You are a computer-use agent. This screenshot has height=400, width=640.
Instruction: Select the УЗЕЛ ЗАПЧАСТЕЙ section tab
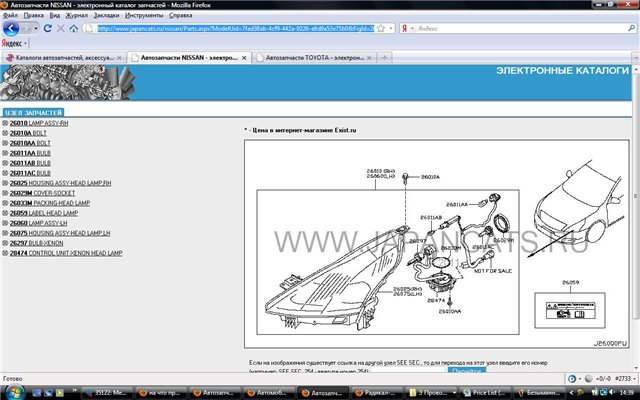[x=33, y=112]
